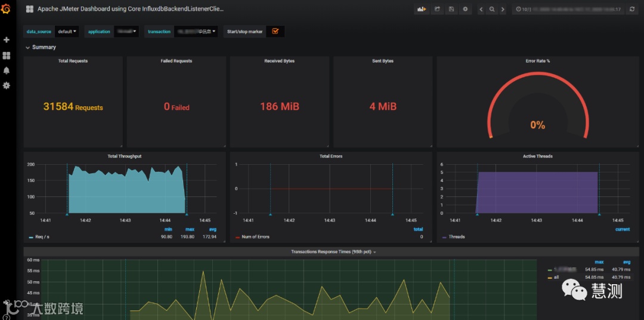This screenshot has width=644, height=320.
Task: Open the Grafana logo home menu
Action: (6, 8)
